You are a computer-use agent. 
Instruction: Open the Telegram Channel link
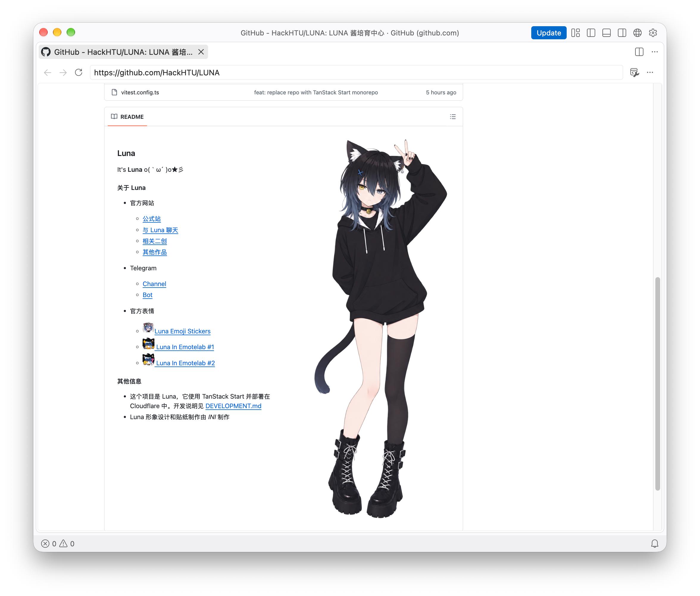(x=154, y=284)
